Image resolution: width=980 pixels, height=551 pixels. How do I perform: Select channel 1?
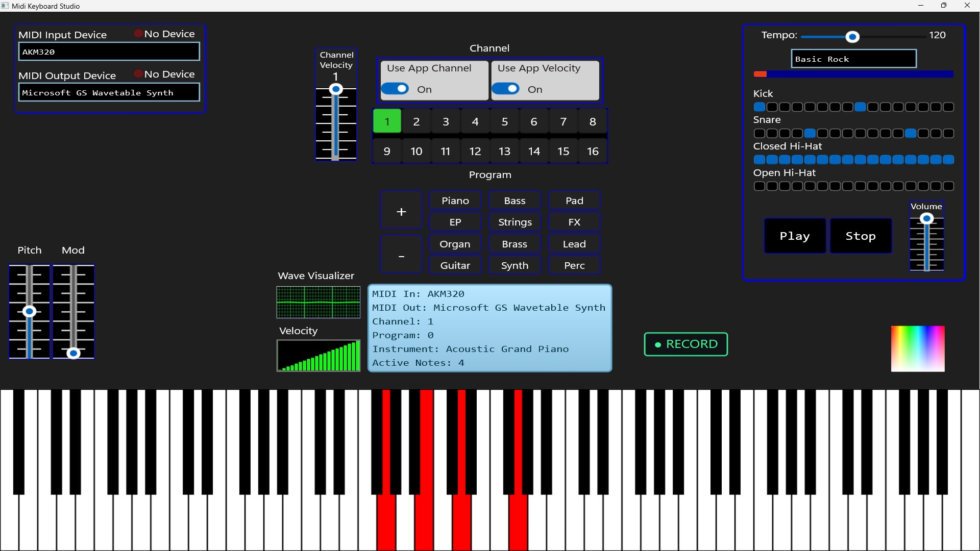pyautogui.click(x=387, y=121)
